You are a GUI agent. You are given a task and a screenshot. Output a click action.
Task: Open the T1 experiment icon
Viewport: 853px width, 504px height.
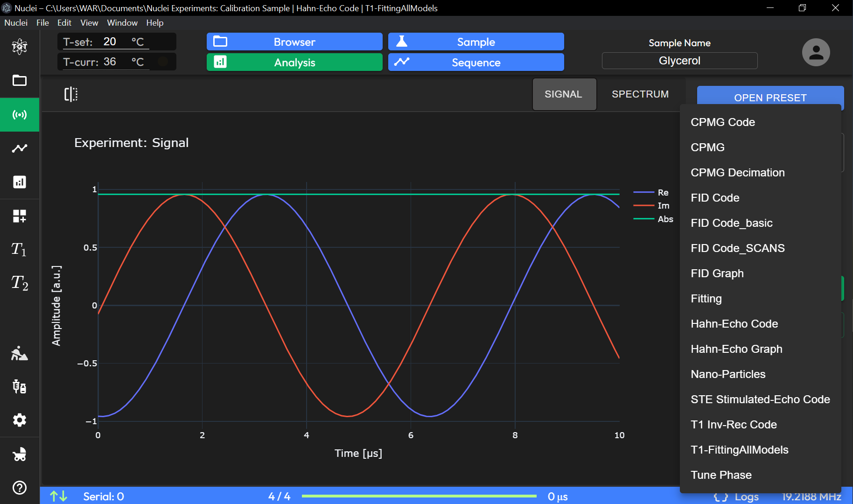20,249
